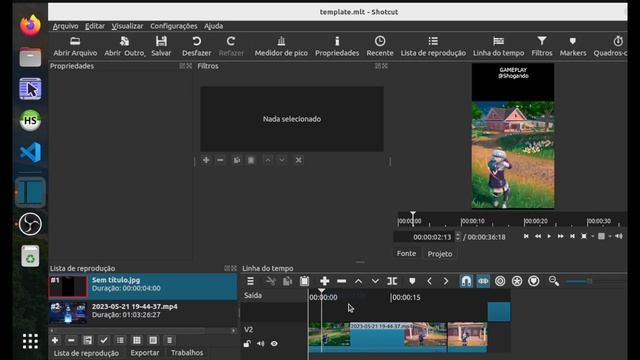Mute the V2 track audio
The width and height of the screenshot is (640, 360).
click(x=260, y=344)
